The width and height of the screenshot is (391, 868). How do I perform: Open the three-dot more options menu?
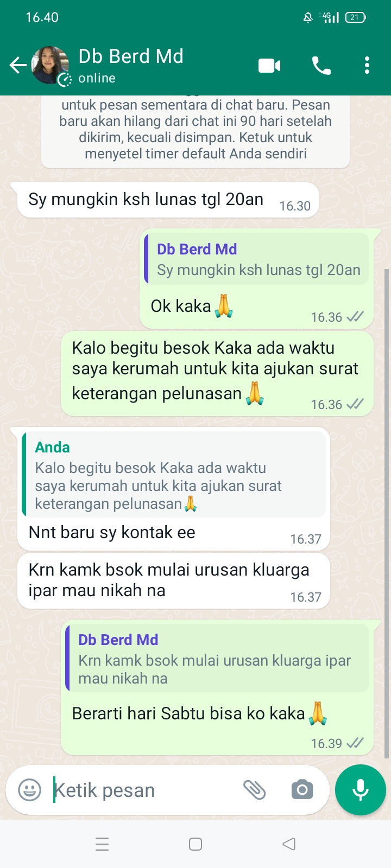367,65
